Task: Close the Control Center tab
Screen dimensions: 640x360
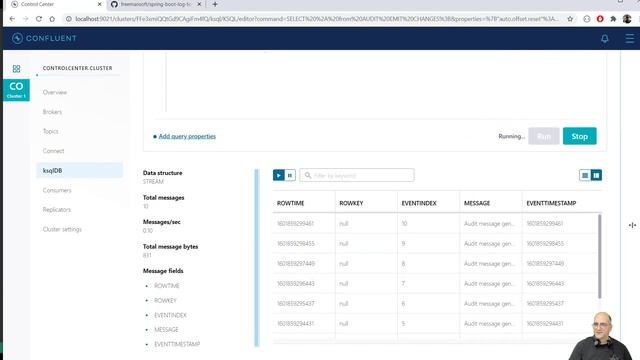Action: tap(100, 4)
